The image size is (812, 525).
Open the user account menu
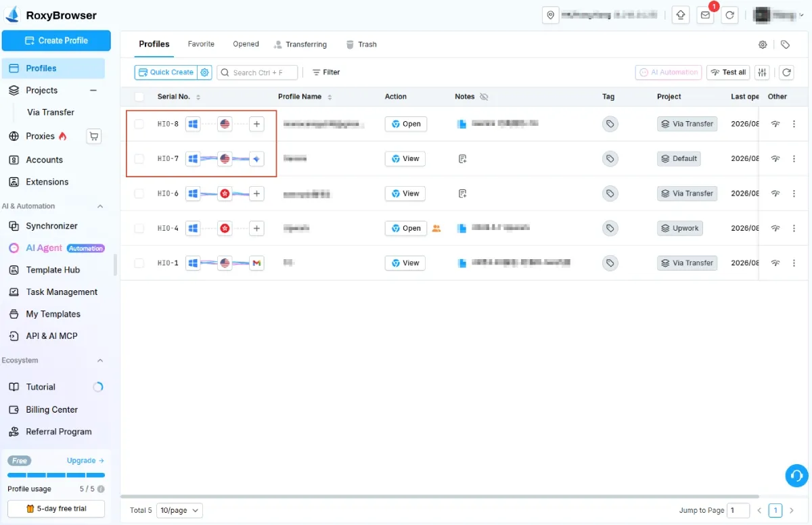click(x=778, y=15)
